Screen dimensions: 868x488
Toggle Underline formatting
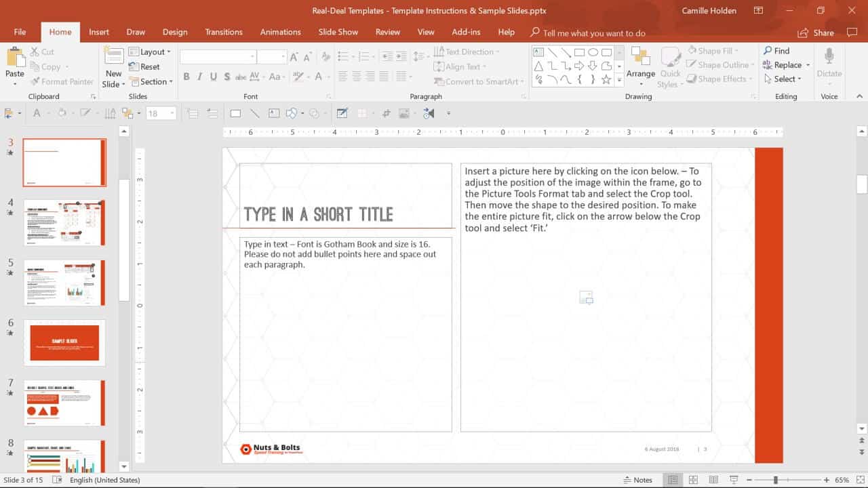coord(213,77)
